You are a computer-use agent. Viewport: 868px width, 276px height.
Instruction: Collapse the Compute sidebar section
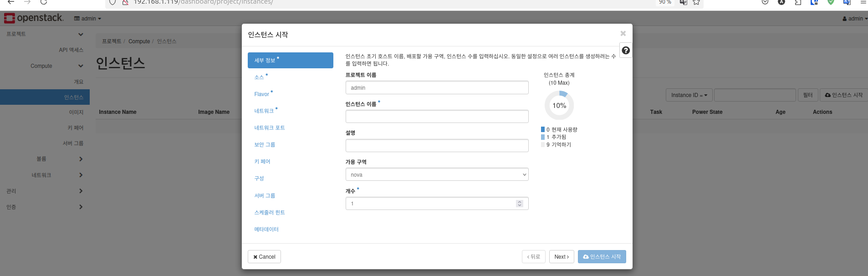point(81,66)
